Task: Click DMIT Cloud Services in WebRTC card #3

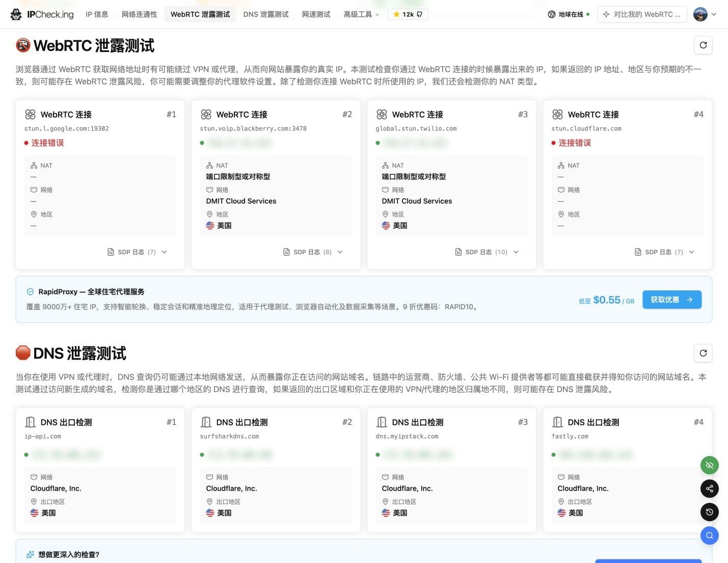Action: 417,201
